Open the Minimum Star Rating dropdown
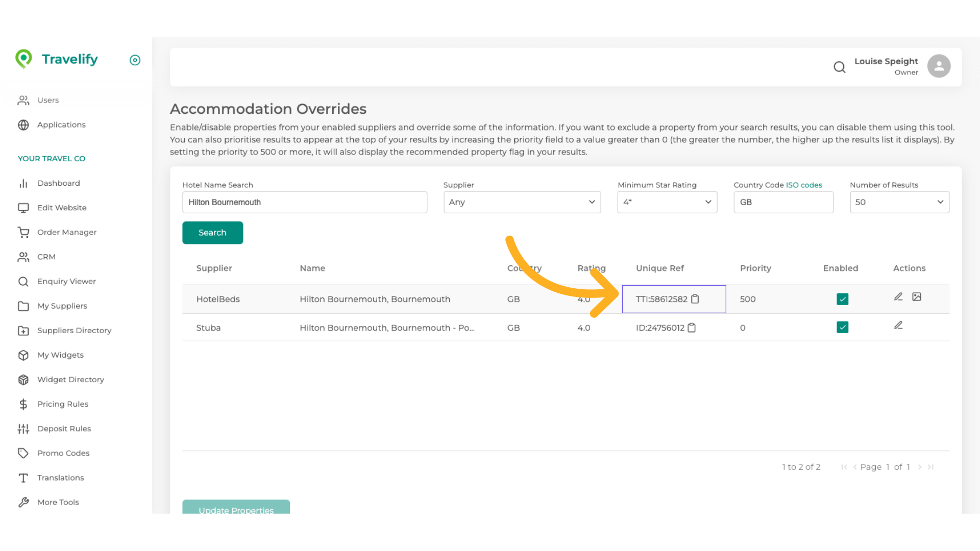 (x=667, y=202)
